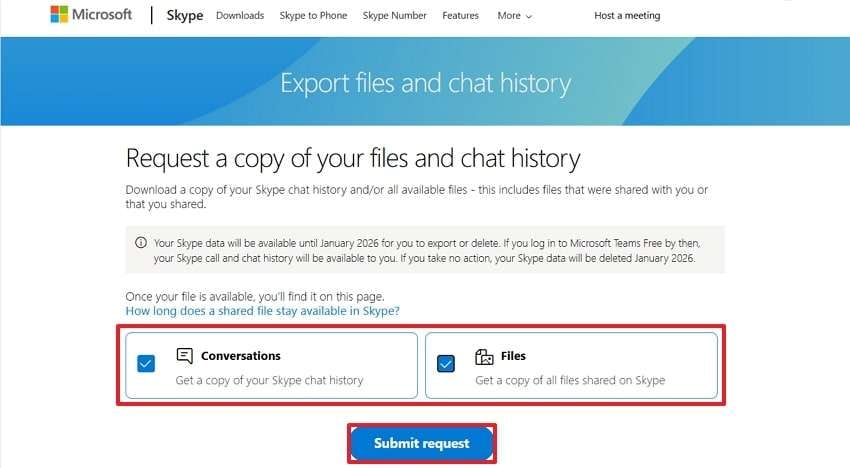Screen dimensions: 850x468
Task: Open shared file availability help link
Action: [x=262, y=311]
